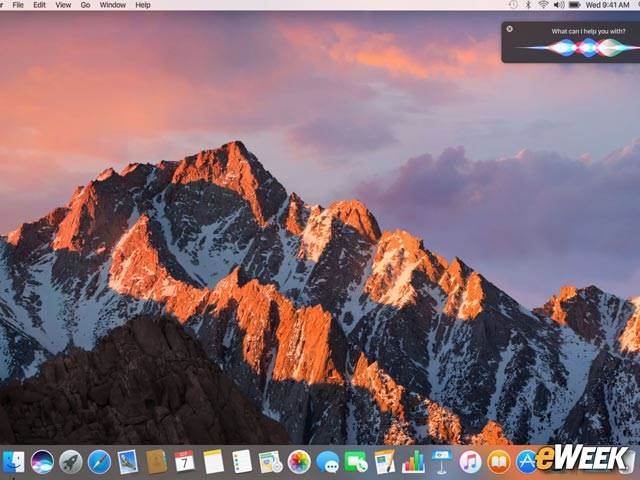
Task: Close the Siri panel
Action: tap(510, 29)
